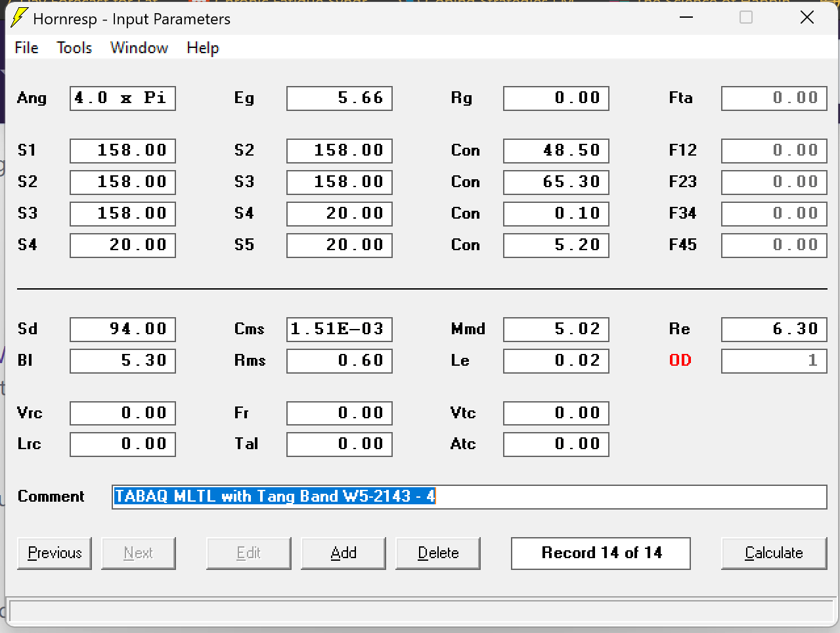Viewport: 840px width, 633px height.
Task: Click the OD field with value 1
Action: coord(774,360)
